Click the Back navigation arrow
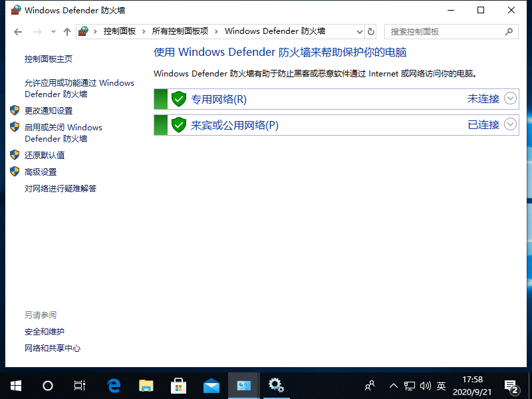 pyautogui.click(x=18, y=32)
